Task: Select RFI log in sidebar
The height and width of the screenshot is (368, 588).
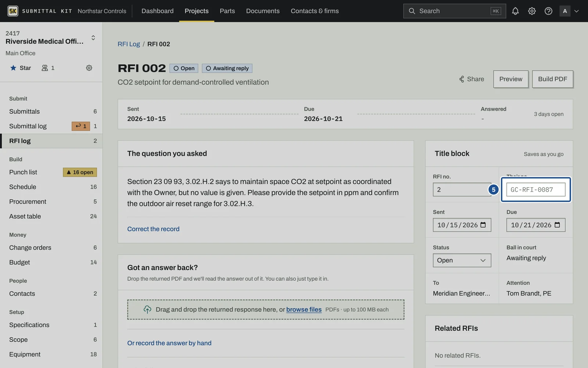Action: (51, 141)
